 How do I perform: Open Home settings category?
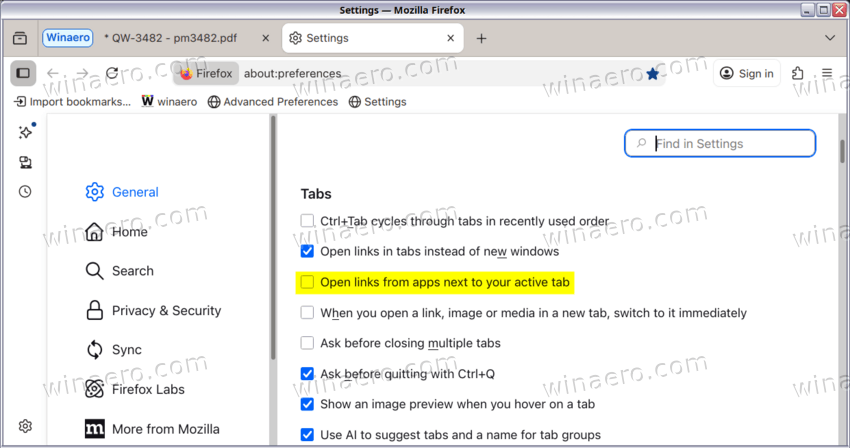[x=117, y=232]
